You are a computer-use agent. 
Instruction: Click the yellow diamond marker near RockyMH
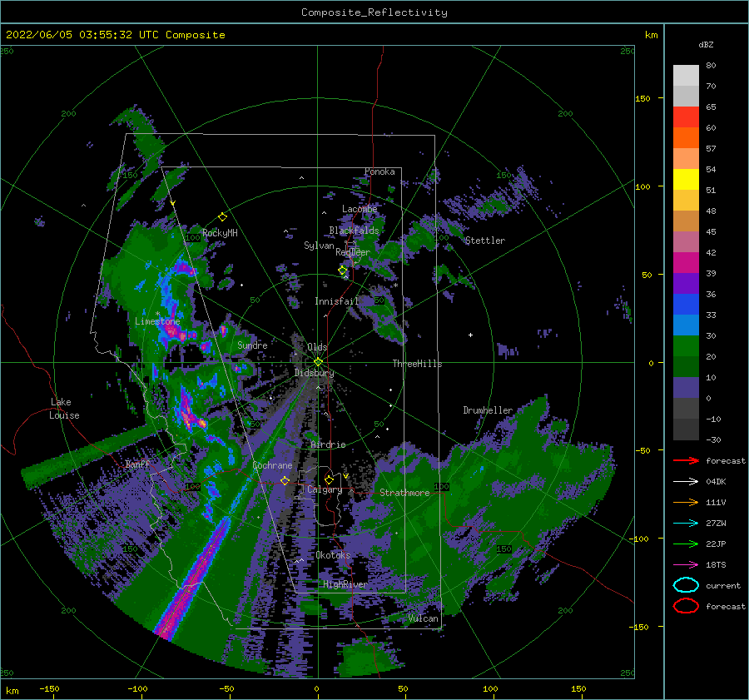[x=222, y=217]
